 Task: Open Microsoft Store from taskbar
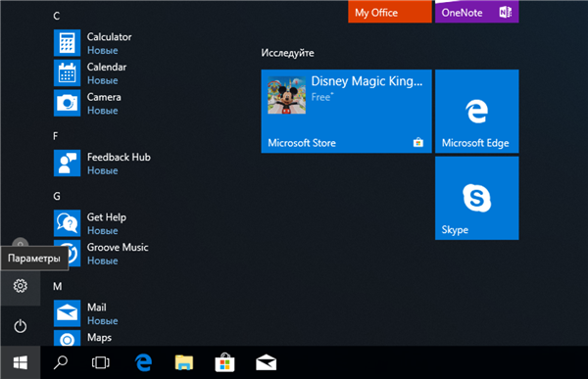[x=224, y=362]
